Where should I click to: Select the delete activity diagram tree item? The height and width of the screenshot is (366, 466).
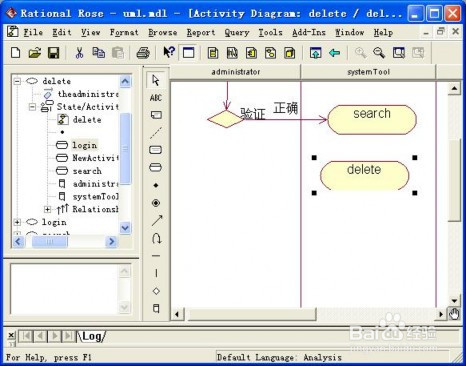click(x=87, y=120)
